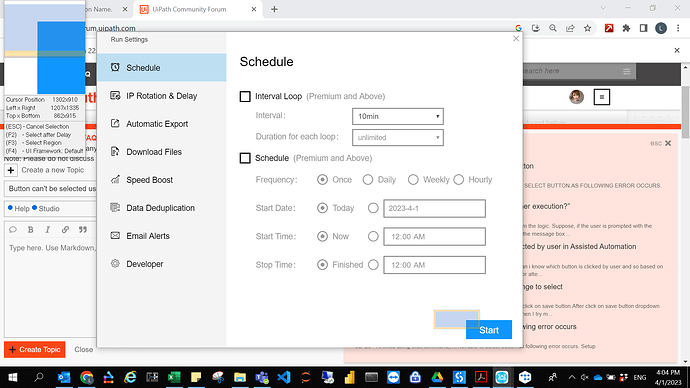Enable the Schedule checkbox
This screenshot has width=690, height=388.
click(245, 158)
